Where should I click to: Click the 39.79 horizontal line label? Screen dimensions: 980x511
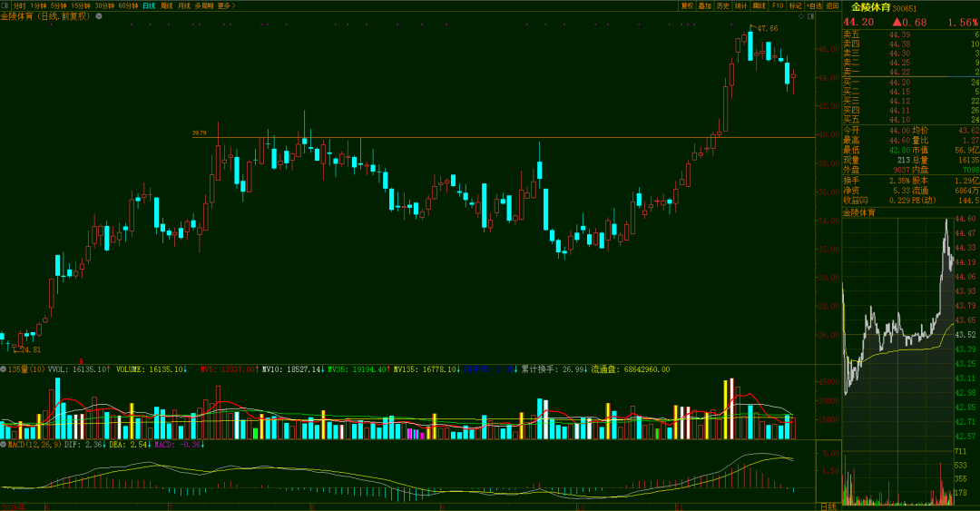point(200,133)
